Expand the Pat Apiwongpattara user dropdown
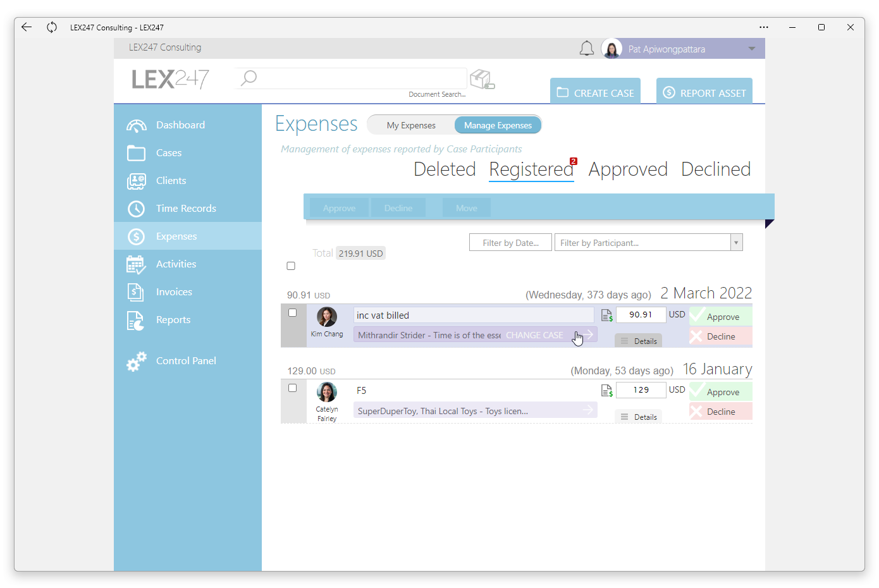This screenshot has height=588, width=879. click(x=751, y=49)
